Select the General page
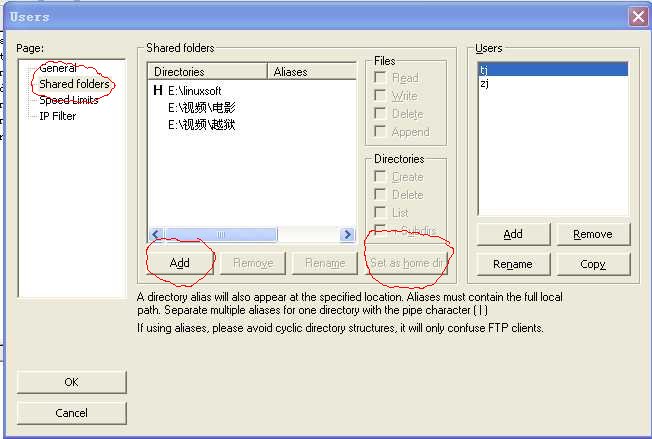This screenshot has width=652, height=439. (57, 68)
